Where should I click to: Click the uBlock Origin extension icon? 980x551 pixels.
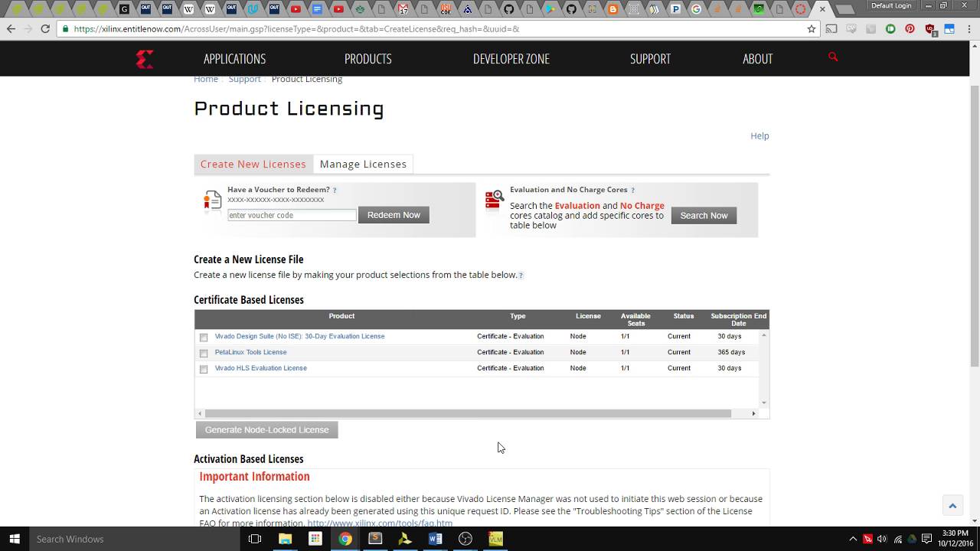pyautogui.click(x=930, y=29)
